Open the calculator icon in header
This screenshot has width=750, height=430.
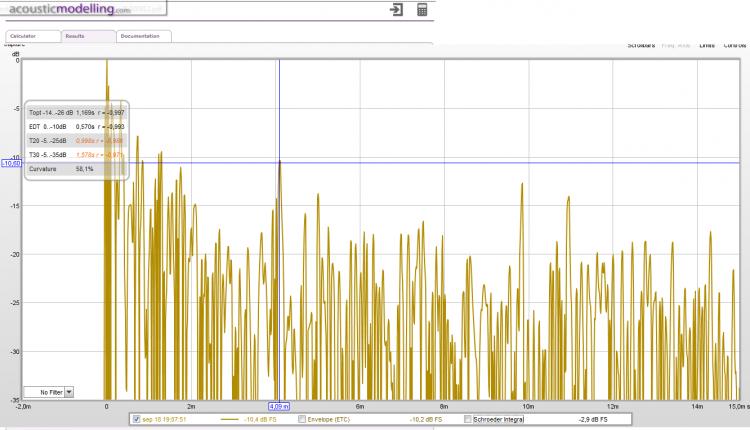click(423, 9)
